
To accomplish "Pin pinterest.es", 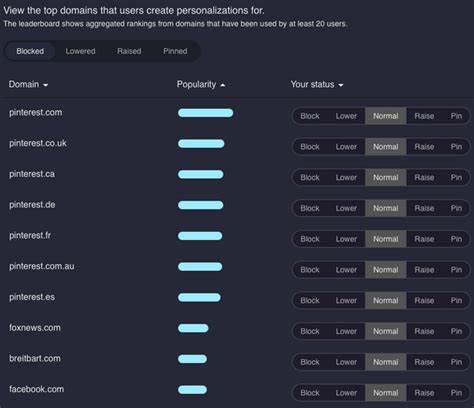I will tap(456, 300).
